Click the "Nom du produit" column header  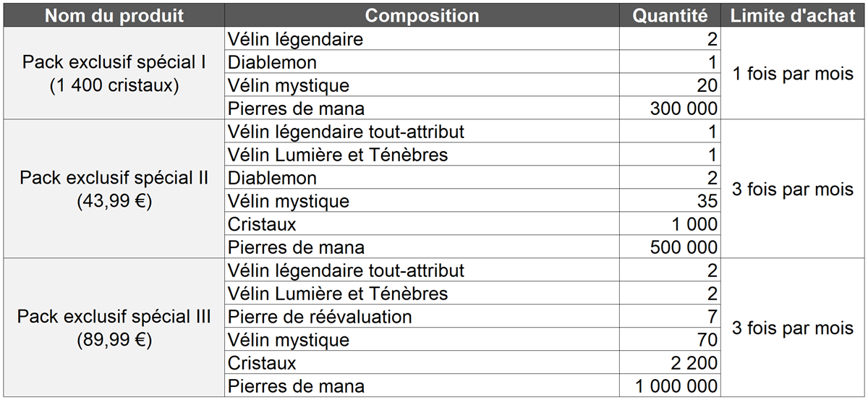point(114,16)
